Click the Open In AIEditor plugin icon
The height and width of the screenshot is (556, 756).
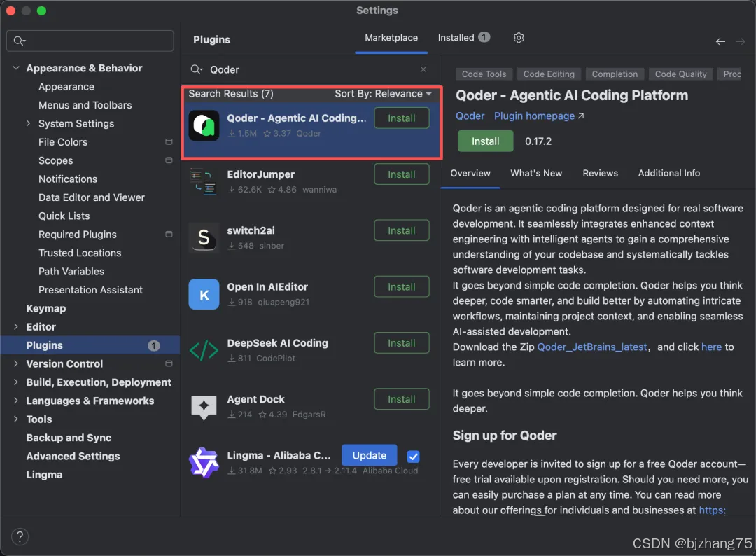204,294
